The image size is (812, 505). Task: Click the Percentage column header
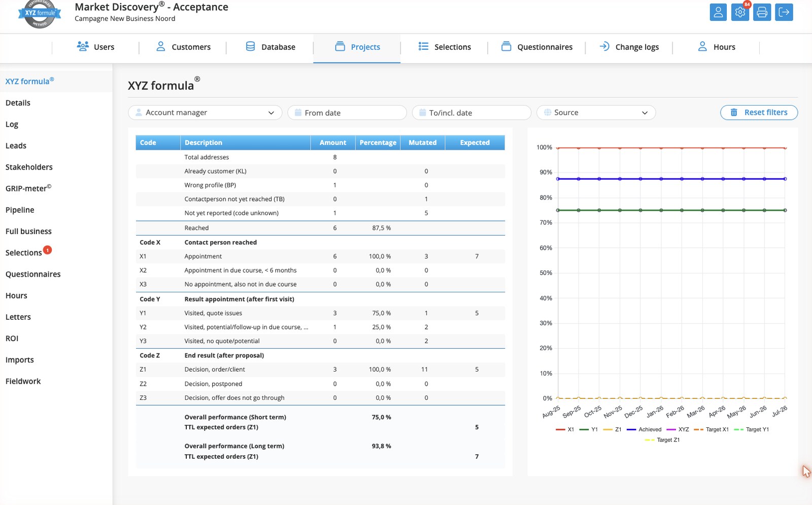[378, 143]
